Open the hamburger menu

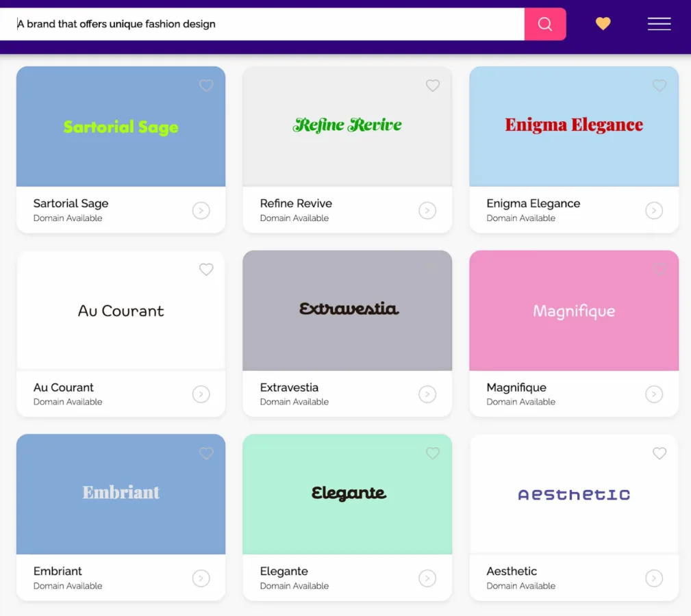click(x=659, y=24)
